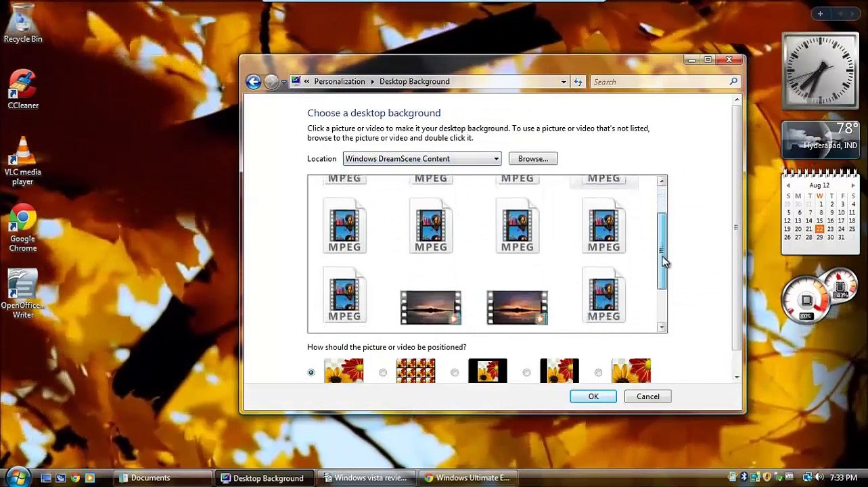Confirm with the OK button
Image resolution: width=868 pixels, height=487 pixels.
(x=593, y=396)
